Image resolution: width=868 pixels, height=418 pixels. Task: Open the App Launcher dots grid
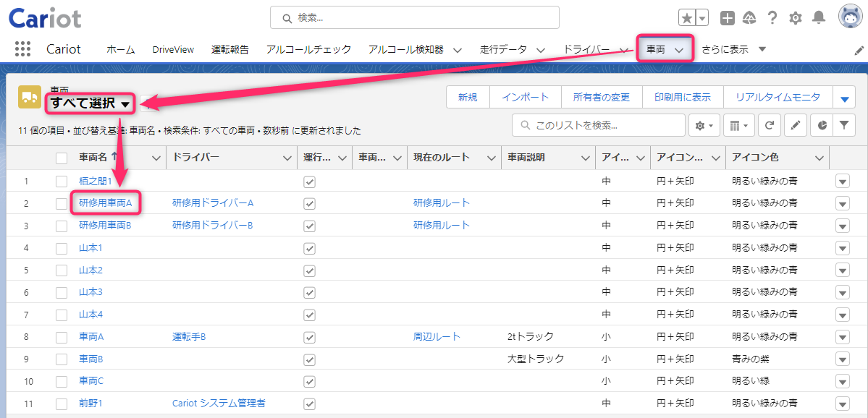(x=22, y=49)
